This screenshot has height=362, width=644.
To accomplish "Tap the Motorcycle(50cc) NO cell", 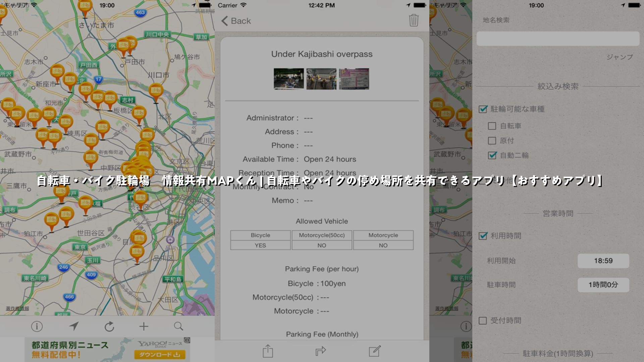I will click(x=322, y=245).
